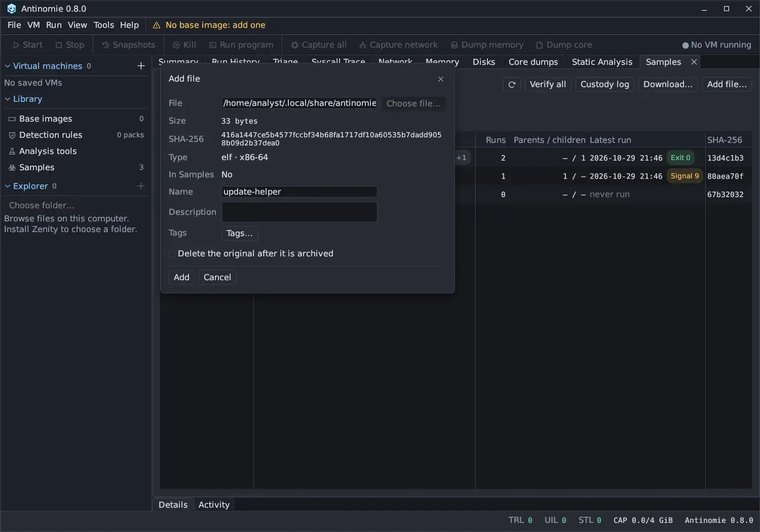Click the Verify all button
760x532 pixels.
(x=548, y=85)
